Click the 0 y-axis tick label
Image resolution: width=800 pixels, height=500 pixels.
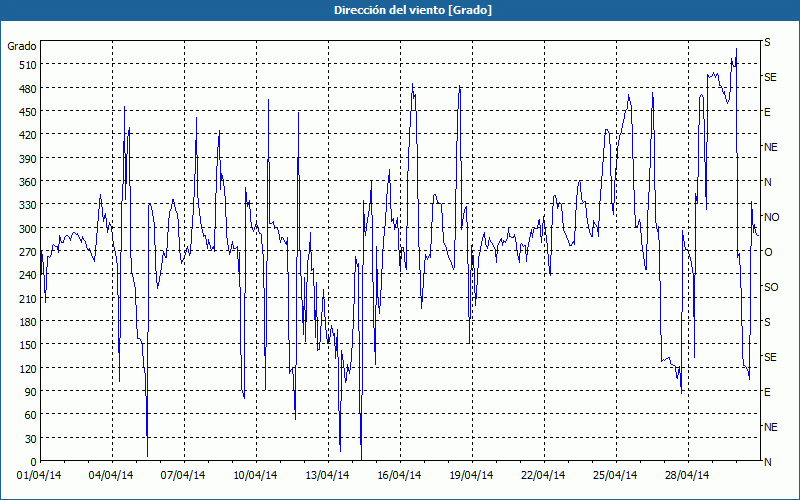point(34,462)
